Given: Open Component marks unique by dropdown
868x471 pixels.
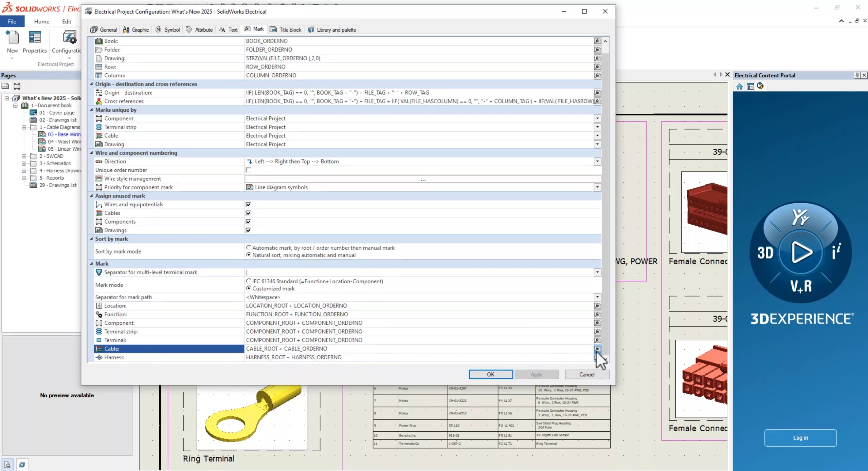Looking at the screenshot, I should (597, 118).
